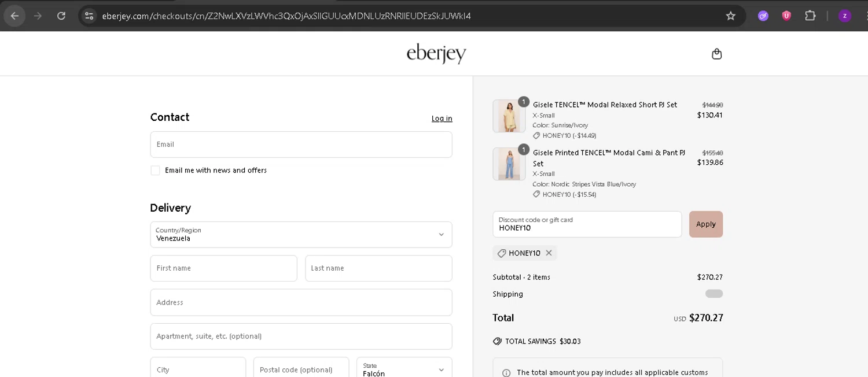Click the $139.86 price
The image size is (868, 377).
[710, 162]
